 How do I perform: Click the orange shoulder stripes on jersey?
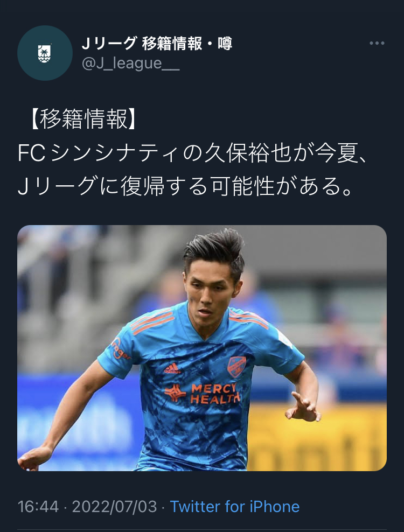(x=152, y=322)
